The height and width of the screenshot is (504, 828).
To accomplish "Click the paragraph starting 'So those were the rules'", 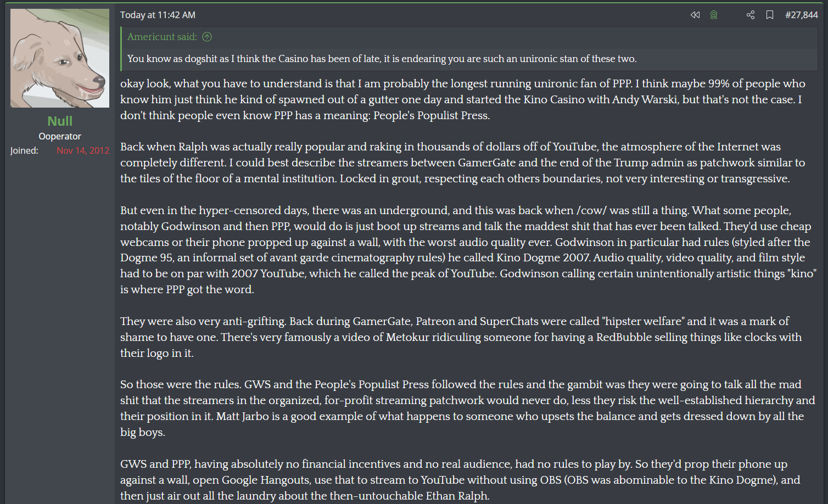I will point(468,408).
